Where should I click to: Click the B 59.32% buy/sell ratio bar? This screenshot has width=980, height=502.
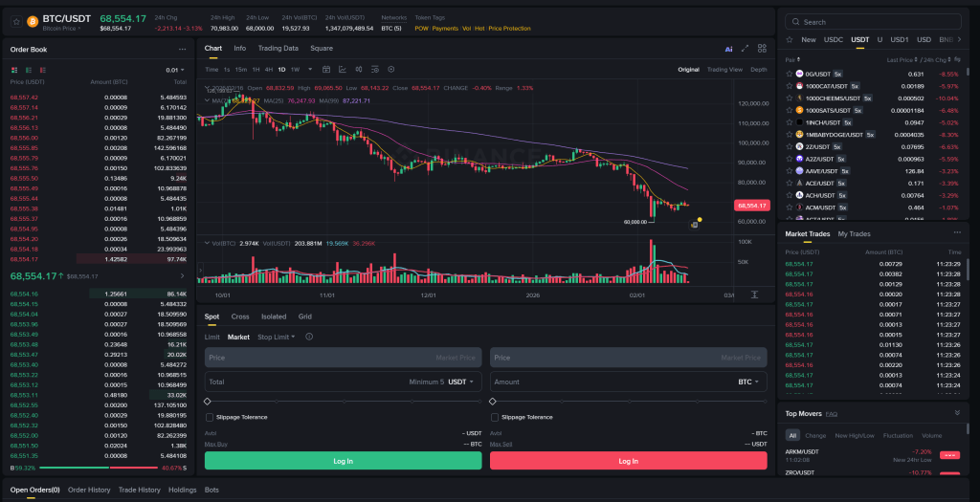99,468
